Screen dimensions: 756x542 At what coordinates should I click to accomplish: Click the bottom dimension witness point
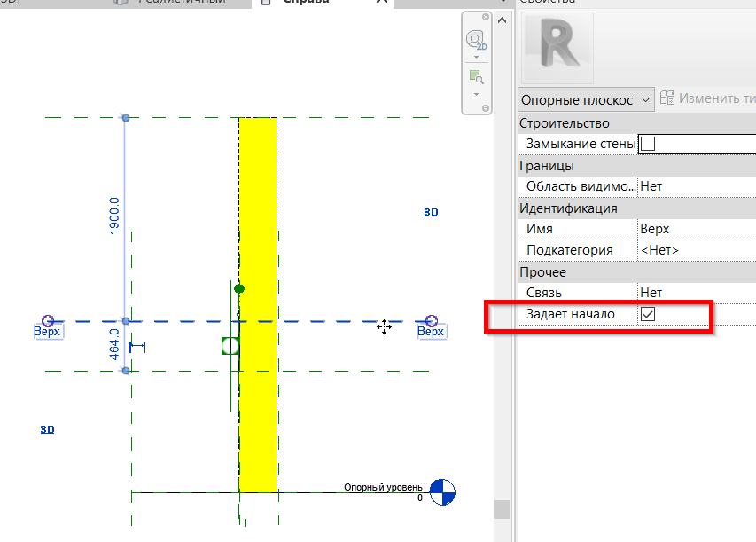[x=126, y=371]
